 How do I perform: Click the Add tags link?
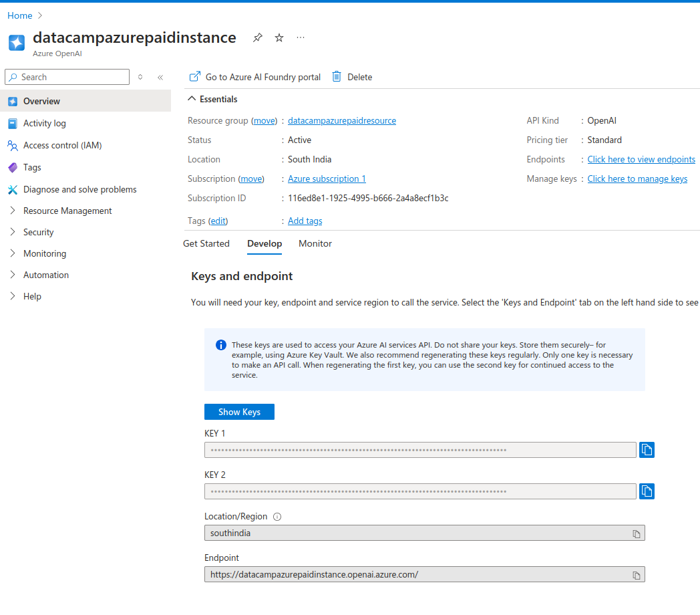pyautogui.click(x=305, y=221)
